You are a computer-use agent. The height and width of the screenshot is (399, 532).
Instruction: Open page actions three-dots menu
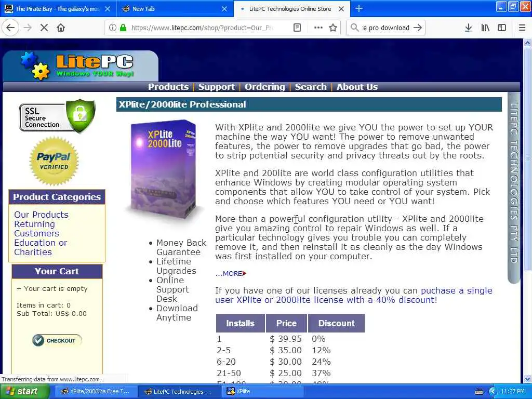click(318, 28)
